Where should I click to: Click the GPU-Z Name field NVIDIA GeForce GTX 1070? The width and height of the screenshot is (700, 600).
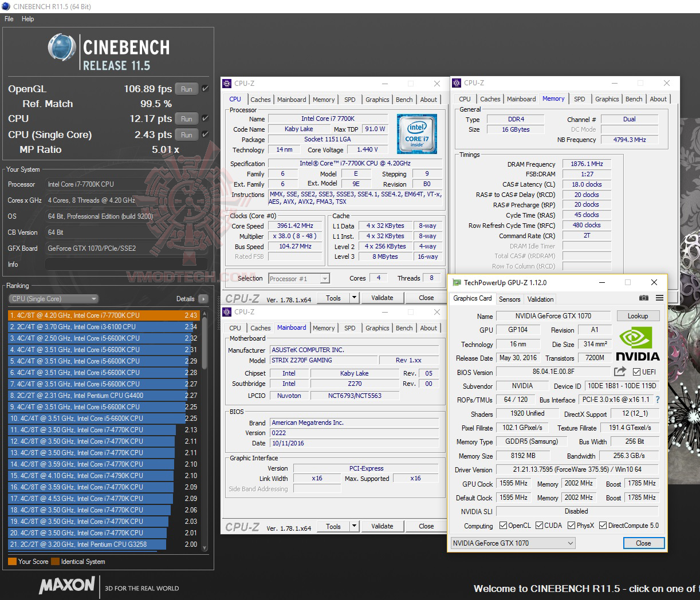553,316
